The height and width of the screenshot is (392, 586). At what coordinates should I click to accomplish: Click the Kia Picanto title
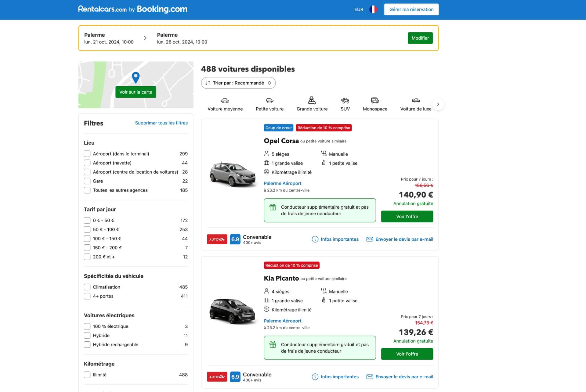[x=281, y=279]
